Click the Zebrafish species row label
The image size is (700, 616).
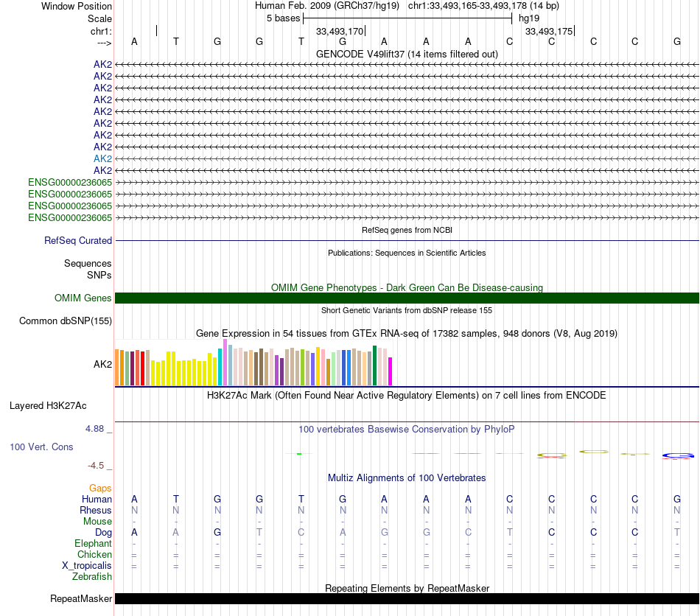92,577
